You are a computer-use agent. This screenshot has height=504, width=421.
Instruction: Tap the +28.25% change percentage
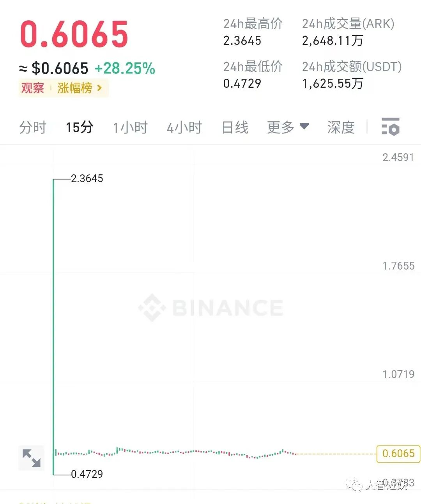point(125,69)
